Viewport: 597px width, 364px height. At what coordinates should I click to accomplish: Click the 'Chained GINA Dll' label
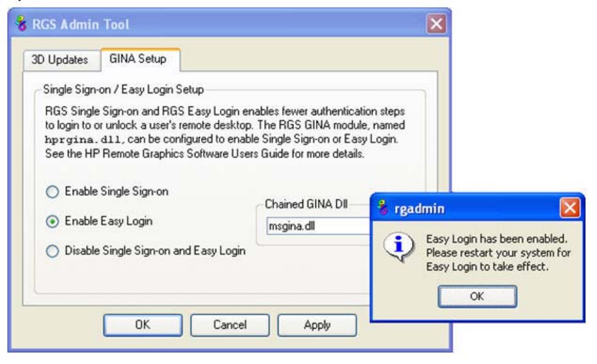(x=306, y=204)
